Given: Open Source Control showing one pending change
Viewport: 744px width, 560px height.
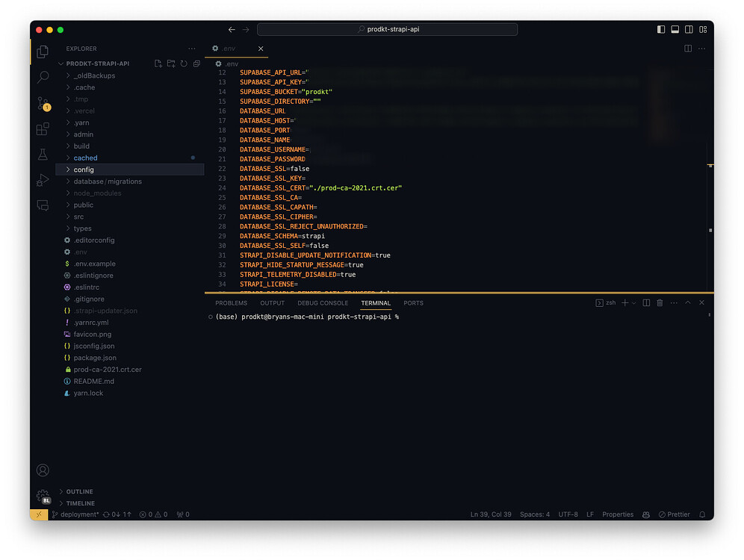Looking at the screenshot, I should [43, 105].
